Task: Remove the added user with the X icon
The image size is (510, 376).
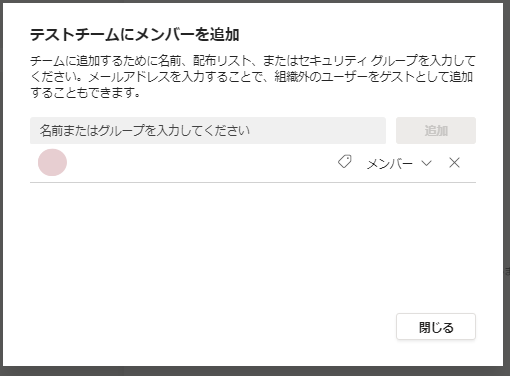Action: coord(454,163)
